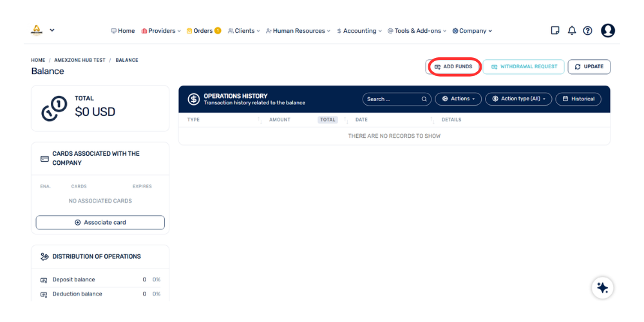Viewport: 644px width, 322px height.
Task: Sort by the DATE column header
Action: (361, 120)
